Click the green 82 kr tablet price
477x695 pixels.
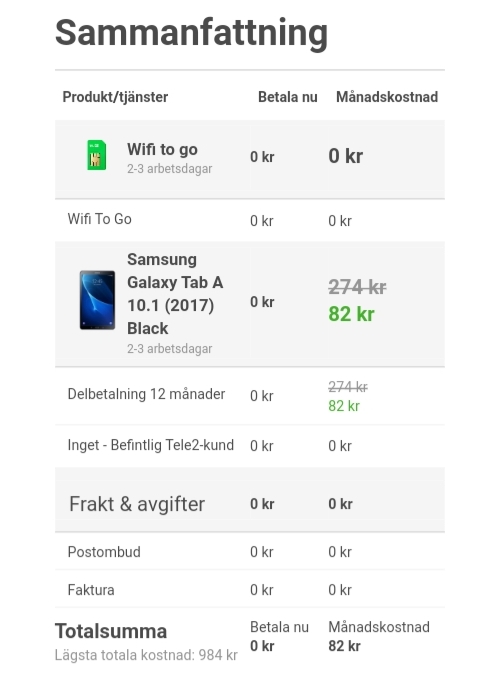click(352, 314)
